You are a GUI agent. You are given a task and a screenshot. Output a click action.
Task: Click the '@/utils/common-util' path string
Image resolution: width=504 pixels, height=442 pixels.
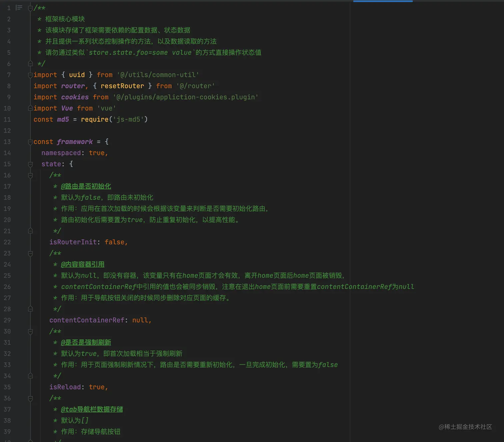tap(158, 75)
